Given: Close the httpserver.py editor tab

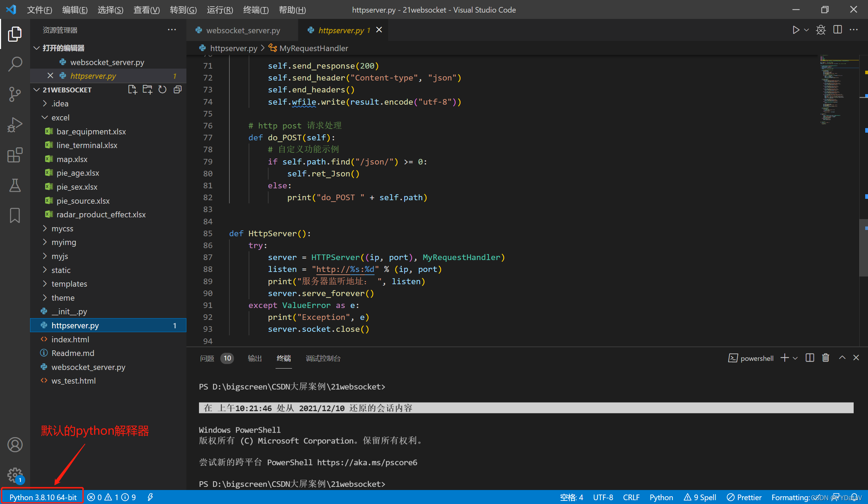Looking at the screenshot, I should coord(379,30).
